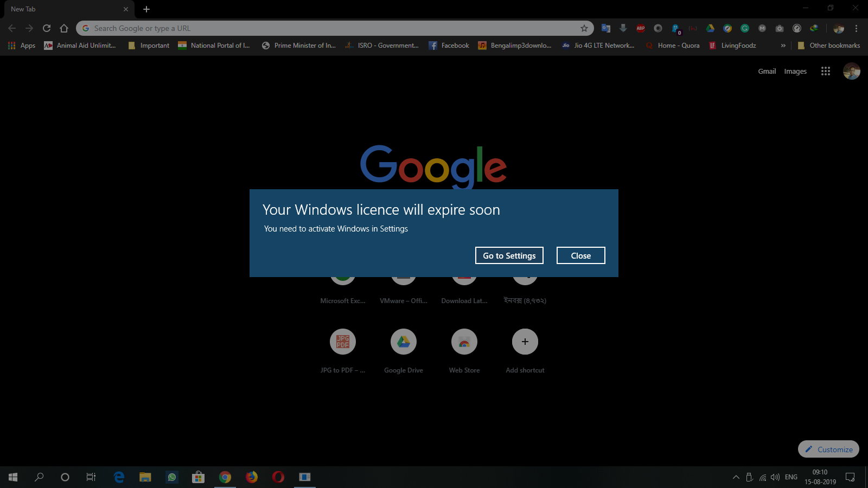The height and width of the screenshot is (488, 868).
Task: Bookmark this page with the star icon
Action: click(584, 28)
